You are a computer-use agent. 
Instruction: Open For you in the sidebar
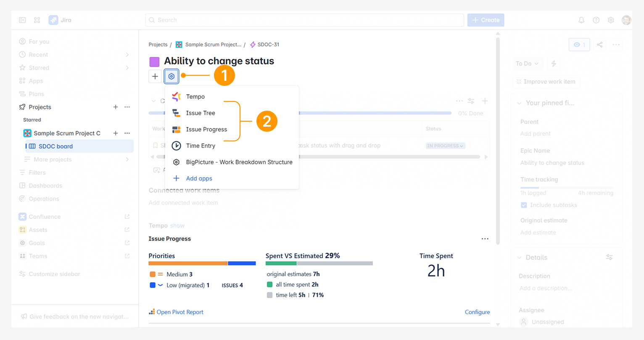click(x=39, y=42)
